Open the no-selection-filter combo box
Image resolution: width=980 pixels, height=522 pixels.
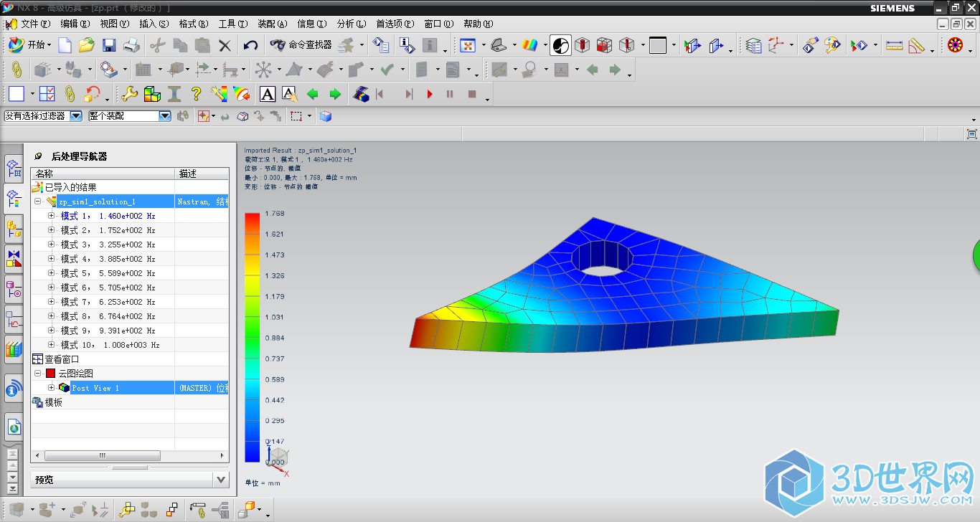click(x=43, y=115)
